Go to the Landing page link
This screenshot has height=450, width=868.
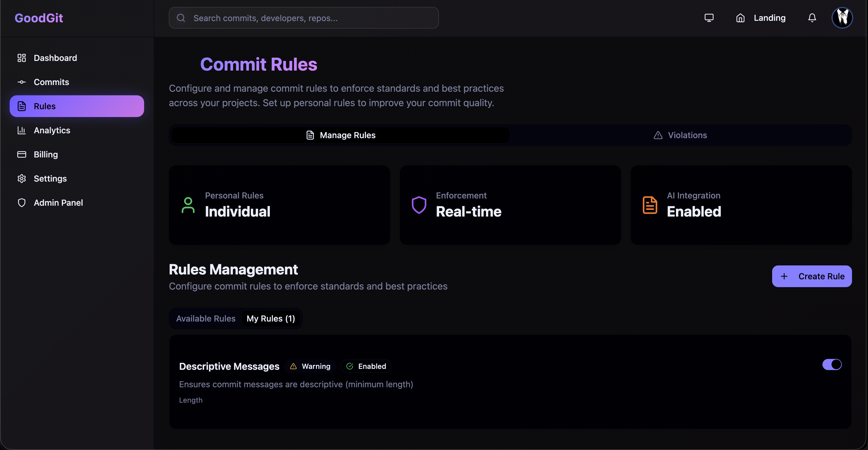click(x=769, y=18)
